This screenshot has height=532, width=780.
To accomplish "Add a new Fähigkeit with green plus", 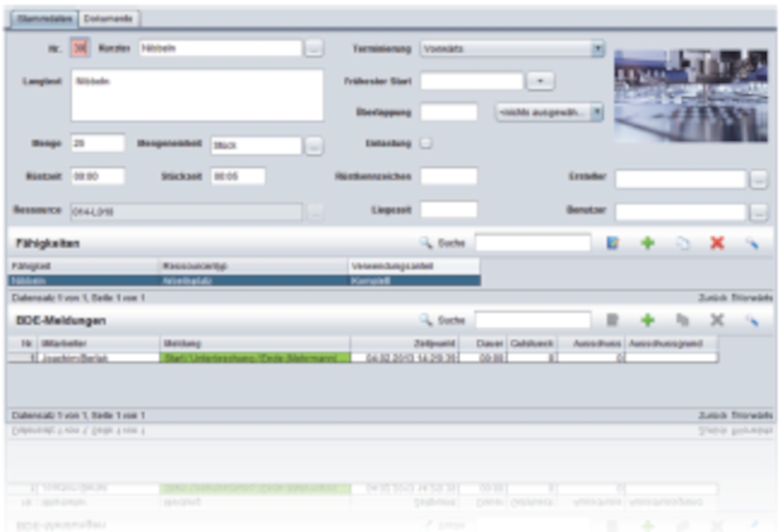I will [648, 243].
